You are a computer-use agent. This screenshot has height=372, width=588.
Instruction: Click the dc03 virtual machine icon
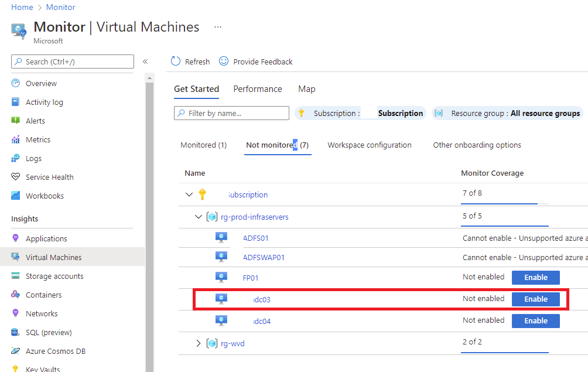(x=221, y=299)
